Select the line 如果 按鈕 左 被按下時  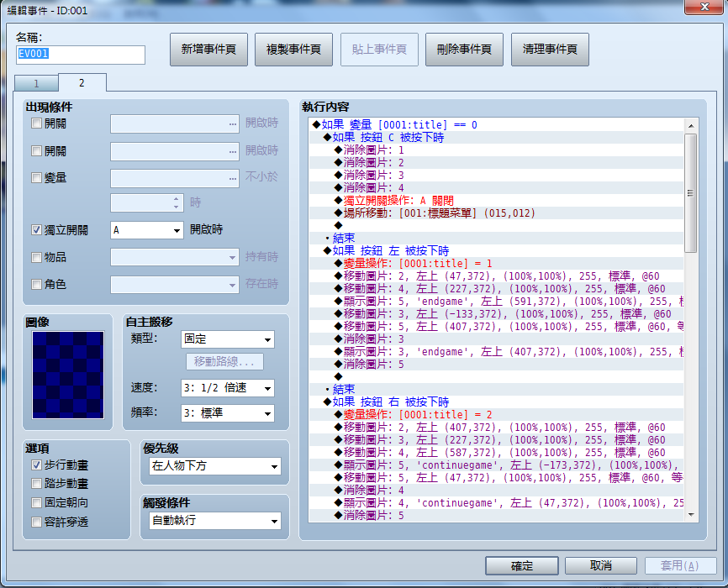(x=497, y=251)
